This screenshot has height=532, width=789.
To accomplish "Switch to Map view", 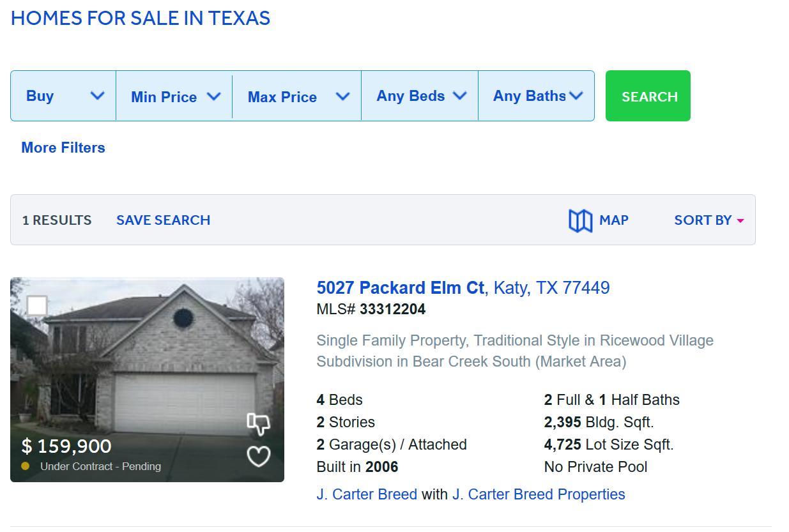I will point(613,220).
